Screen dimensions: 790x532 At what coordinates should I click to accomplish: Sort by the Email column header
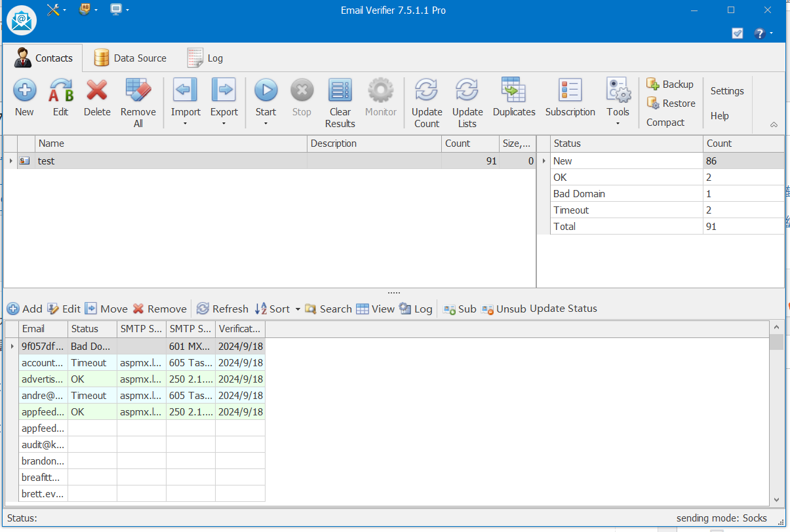coord(43,329)
